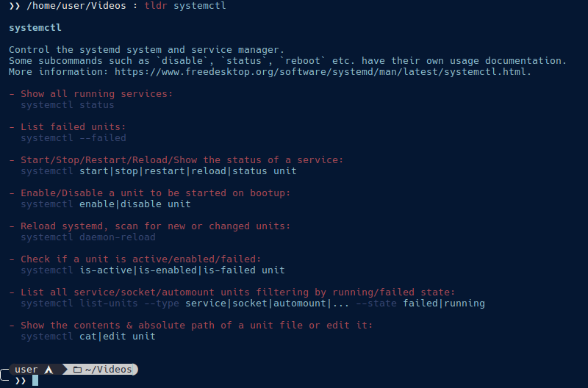Click the folder icon before ~/Videos

pos(77,370)
